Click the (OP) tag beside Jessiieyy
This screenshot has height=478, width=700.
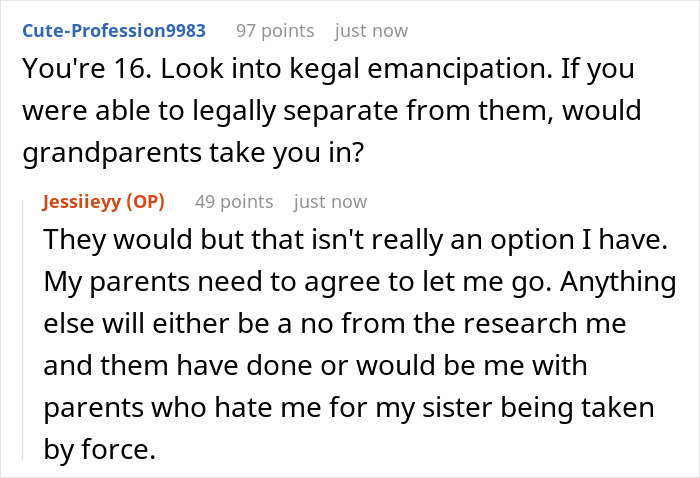pos(145,202)
